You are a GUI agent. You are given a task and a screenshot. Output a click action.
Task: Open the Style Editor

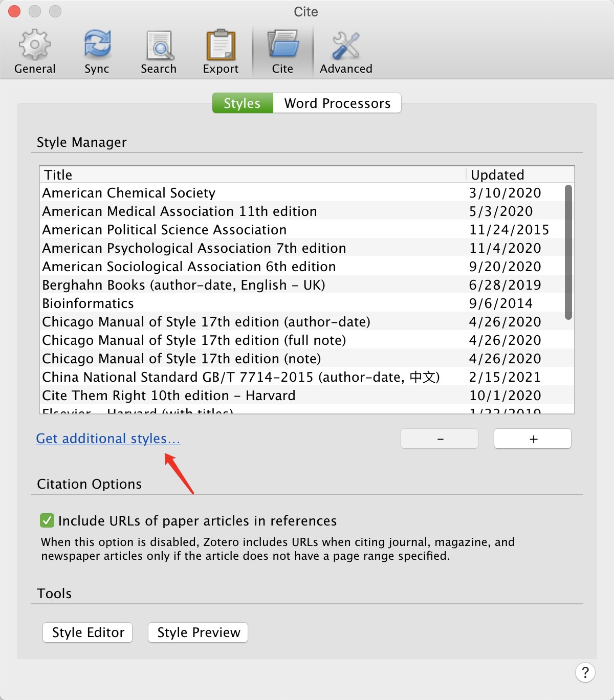pyautogui.click(x=87, y=632)
